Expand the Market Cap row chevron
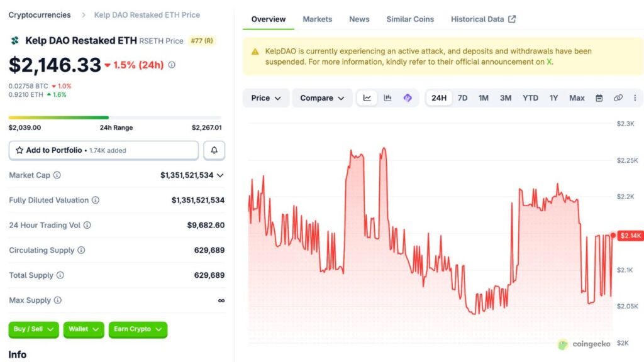 [x=221, y=175]
